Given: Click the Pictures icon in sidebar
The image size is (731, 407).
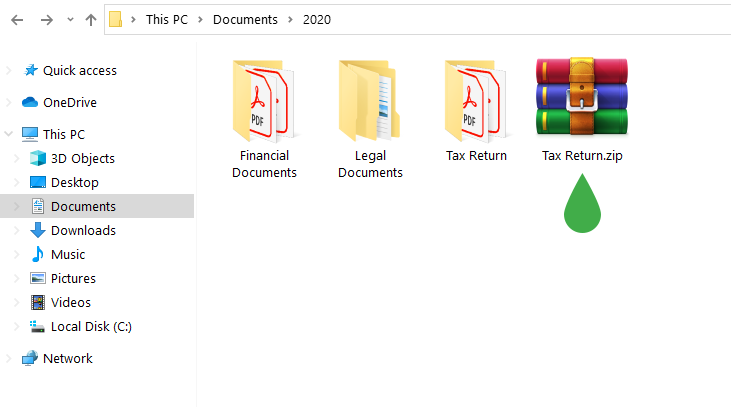Looking at the screenshot, I should 38,278.
